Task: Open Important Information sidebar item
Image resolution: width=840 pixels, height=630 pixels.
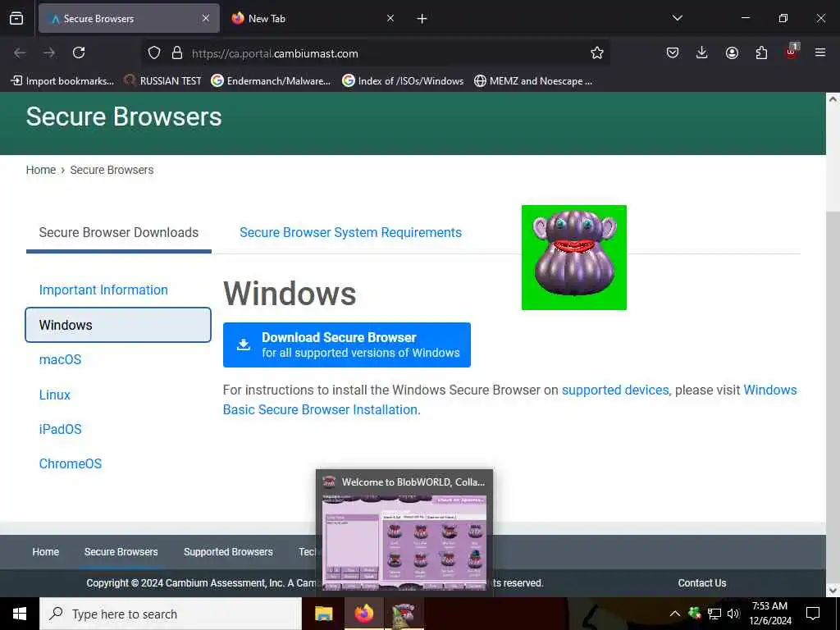Action: click(x=103, y=290)
